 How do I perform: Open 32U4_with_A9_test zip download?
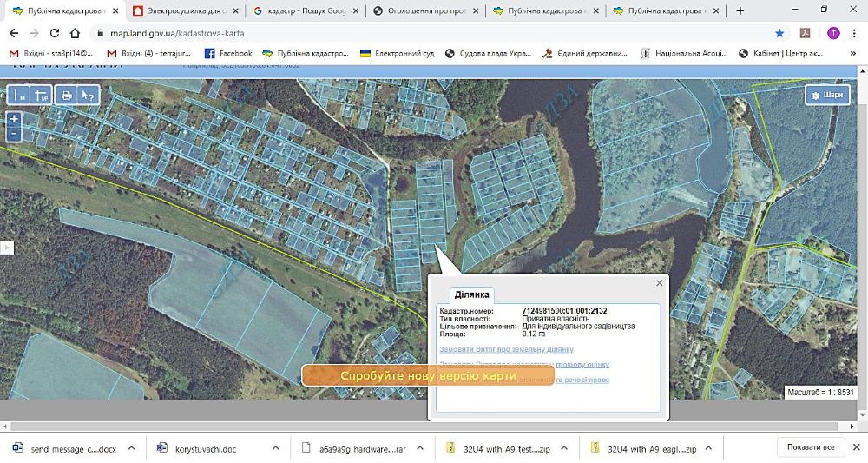(498, 448)
